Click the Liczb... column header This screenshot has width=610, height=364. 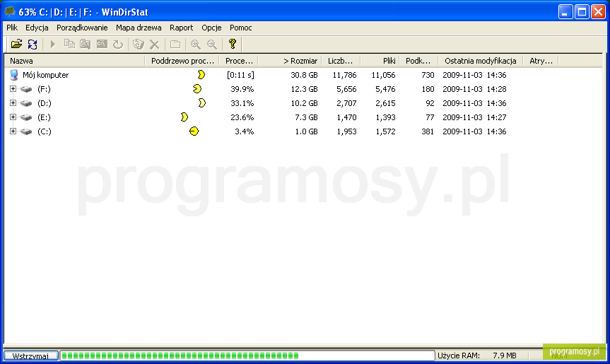[341, 61]
